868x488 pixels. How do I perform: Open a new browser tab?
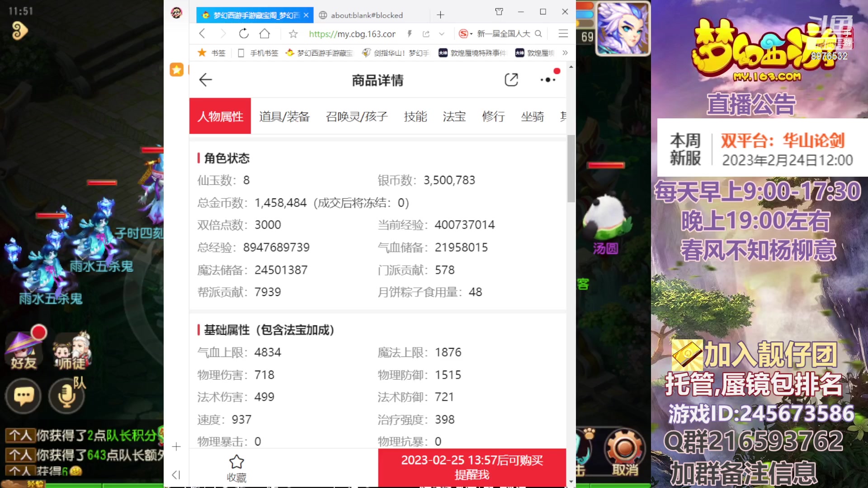point(440,15)
